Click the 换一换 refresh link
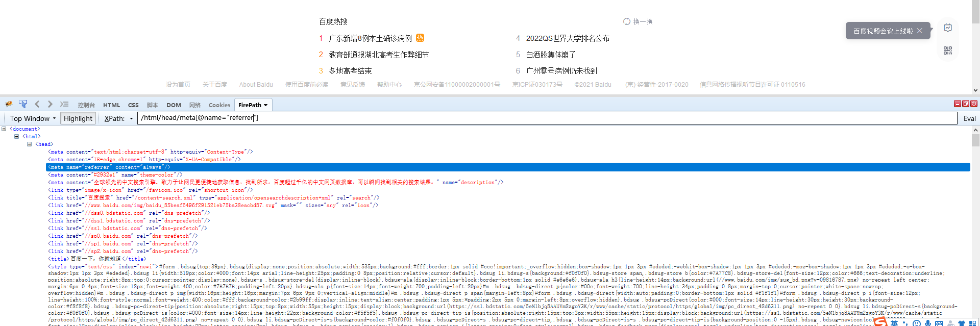 [x=643, y=21]
